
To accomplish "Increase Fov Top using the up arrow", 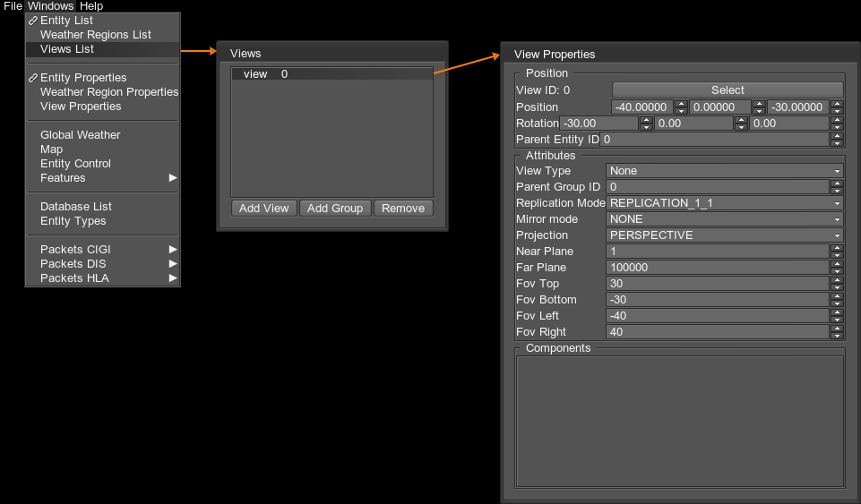I will pyautogui.click(x=837, y=280).
